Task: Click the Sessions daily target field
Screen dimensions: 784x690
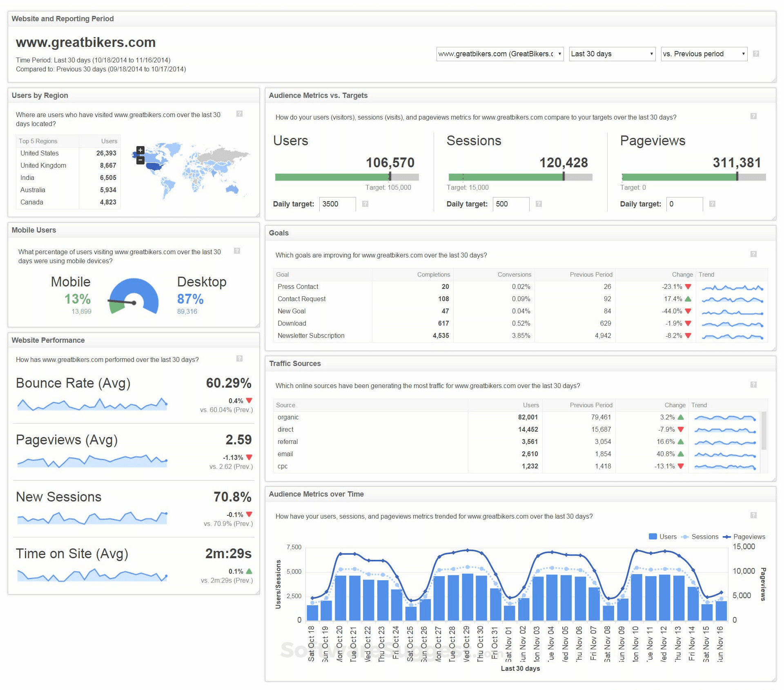Action: click(510, 204)
